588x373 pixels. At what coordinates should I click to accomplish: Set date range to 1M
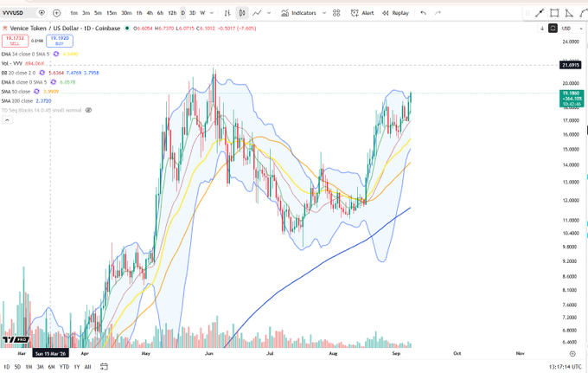(x=29, y=367)
